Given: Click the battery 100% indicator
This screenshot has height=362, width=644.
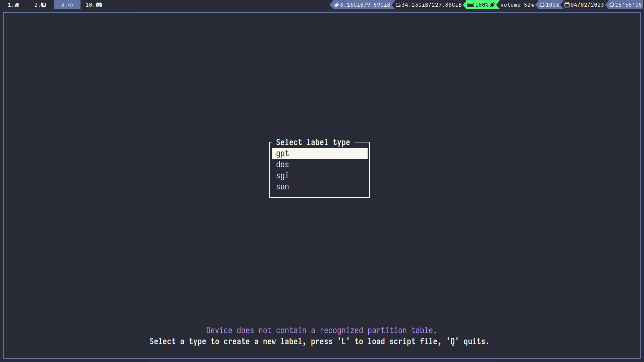Looking at the screenshot, I should (478, 5).
